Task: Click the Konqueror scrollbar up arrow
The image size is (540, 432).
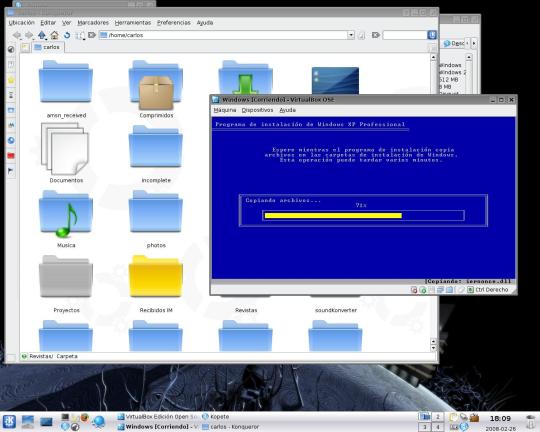Action: [x=434, y=57]
